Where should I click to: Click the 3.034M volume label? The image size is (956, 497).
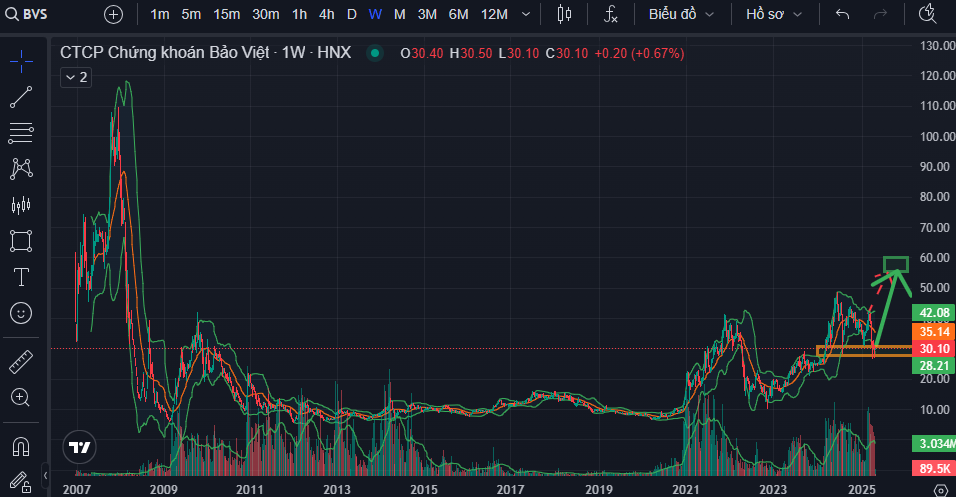(x=933, y=443)
